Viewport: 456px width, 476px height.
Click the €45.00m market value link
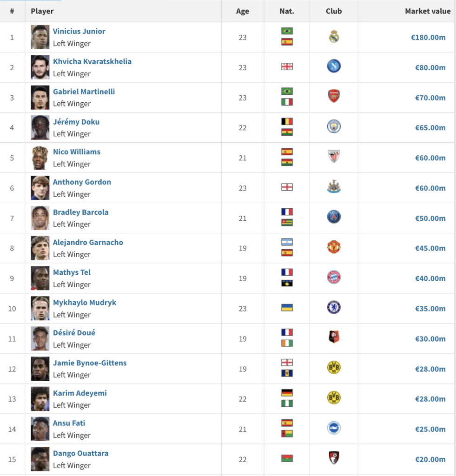point(430,248)
